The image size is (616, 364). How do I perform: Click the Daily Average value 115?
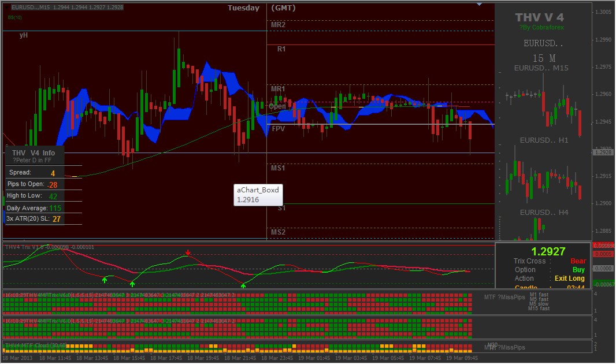click(55, 208)
